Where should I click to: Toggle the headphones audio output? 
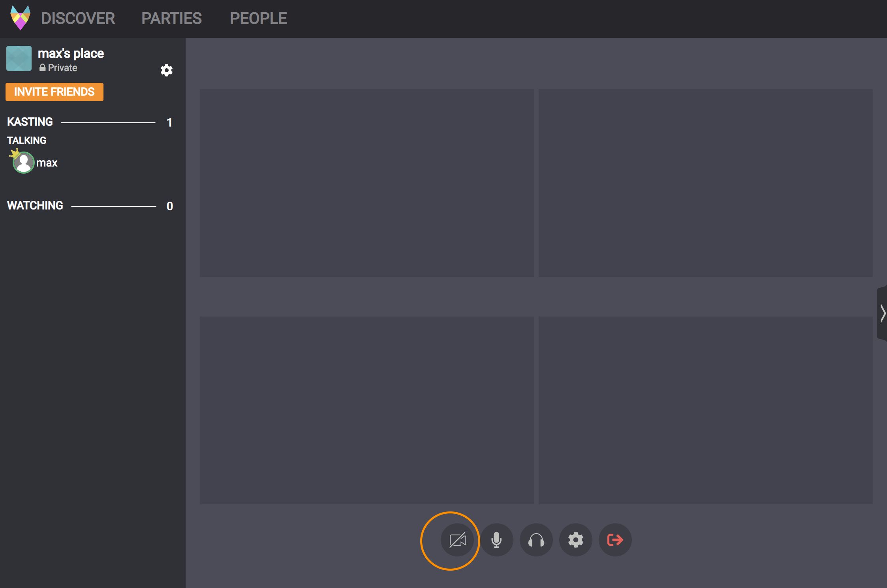[x=536, y=540]
